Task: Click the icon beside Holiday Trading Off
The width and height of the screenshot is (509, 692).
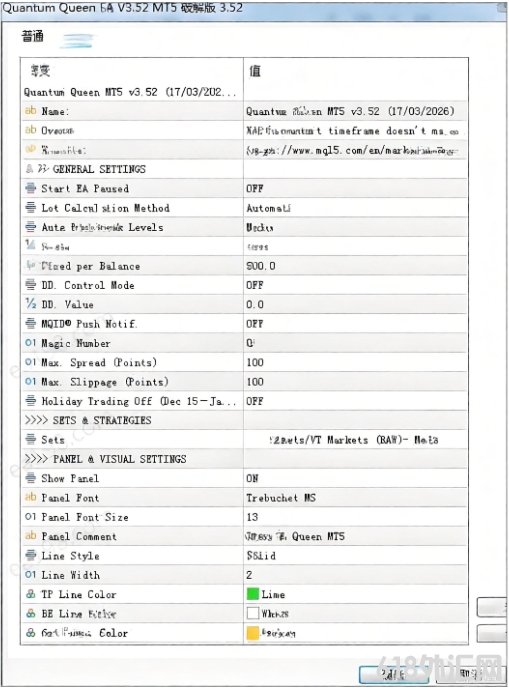Action: [30, 401]
